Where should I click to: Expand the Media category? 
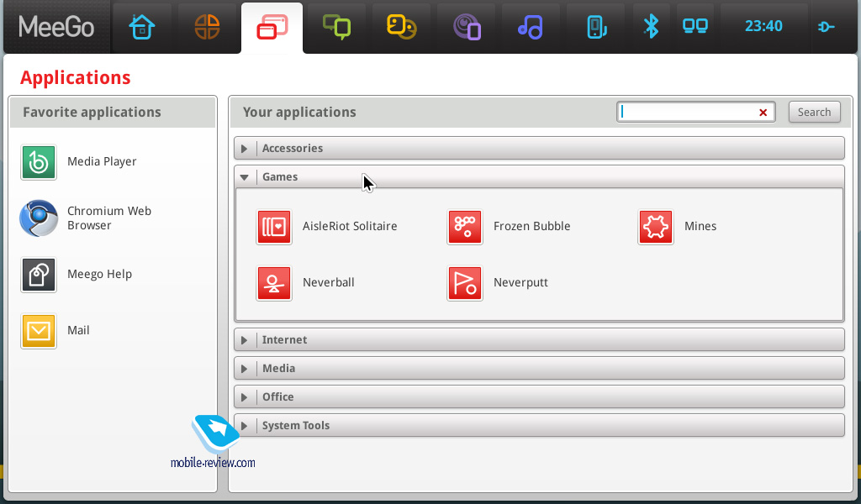pyautogui.click(x=539, y=368)
